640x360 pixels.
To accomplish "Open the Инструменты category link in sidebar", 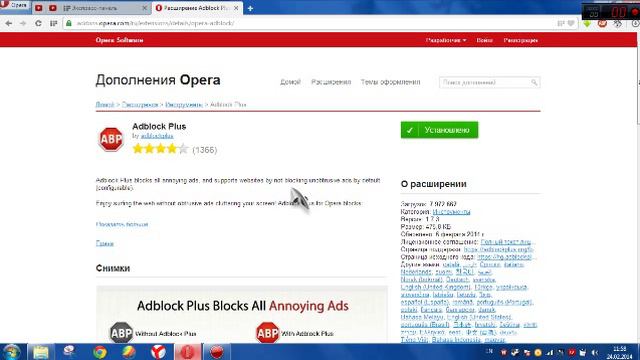I will click(451, 212).
